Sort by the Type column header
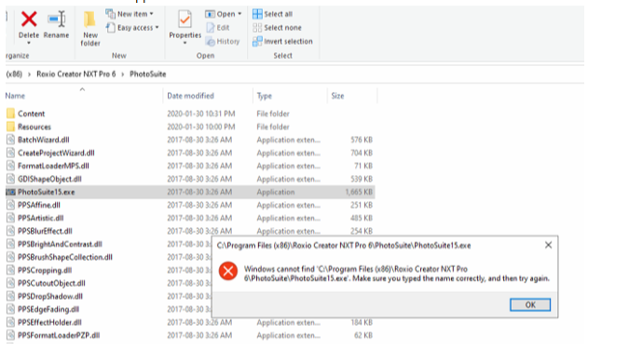The width and height of the screenshot is (629, 364). pyautogui.click(x=265, y=96)
